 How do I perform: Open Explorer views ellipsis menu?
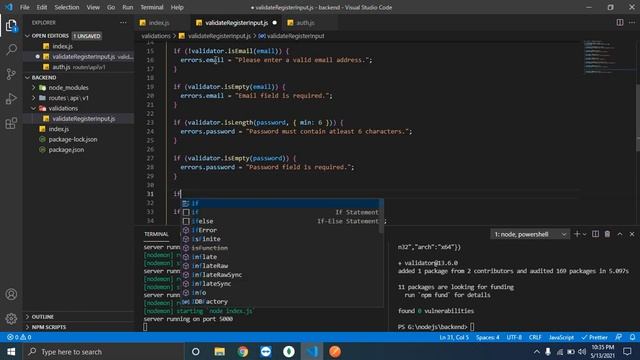pos(123,22)
